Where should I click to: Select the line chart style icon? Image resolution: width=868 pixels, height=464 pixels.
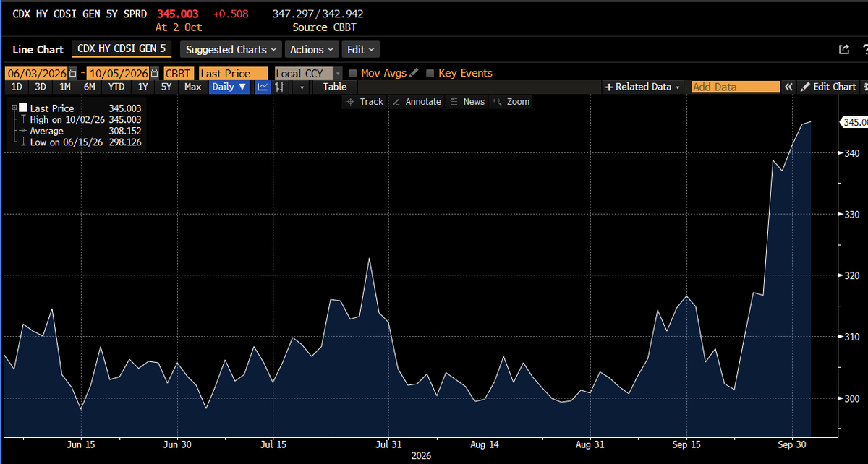pyautogui.click(x=263, y=87)
